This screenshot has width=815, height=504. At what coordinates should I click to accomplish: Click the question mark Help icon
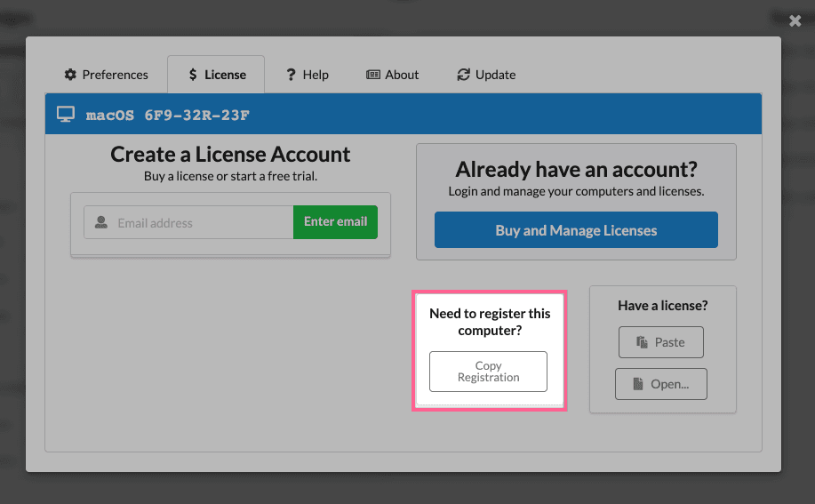(291, 75)
